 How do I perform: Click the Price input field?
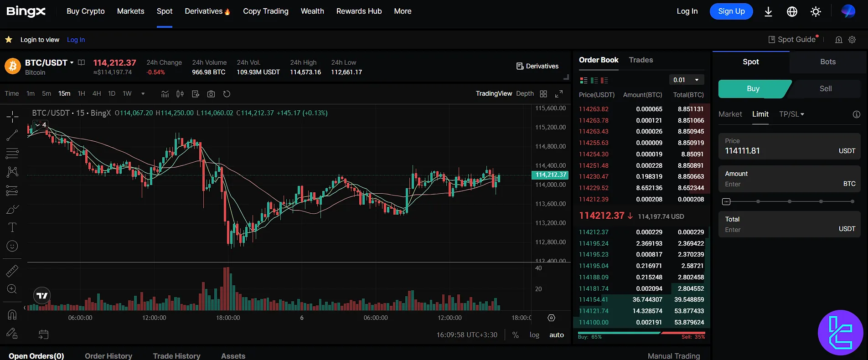coord(789,146)
